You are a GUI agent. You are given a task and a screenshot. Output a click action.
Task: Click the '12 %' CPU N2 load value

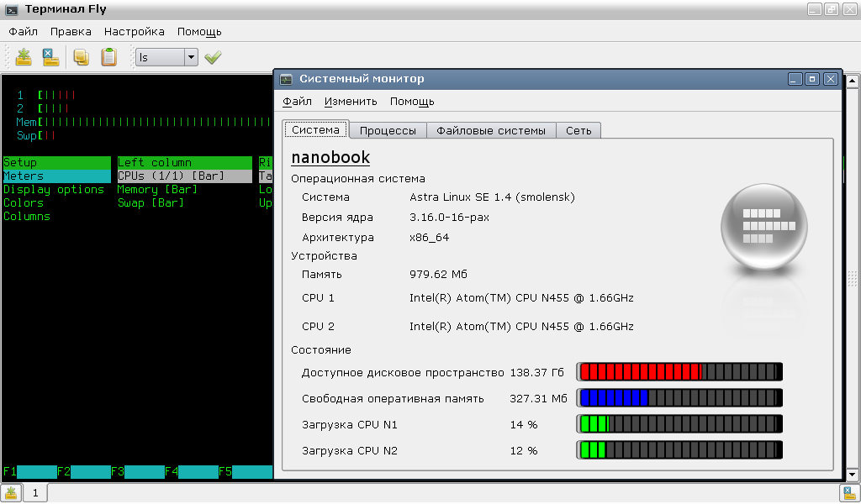pos(524,451)
